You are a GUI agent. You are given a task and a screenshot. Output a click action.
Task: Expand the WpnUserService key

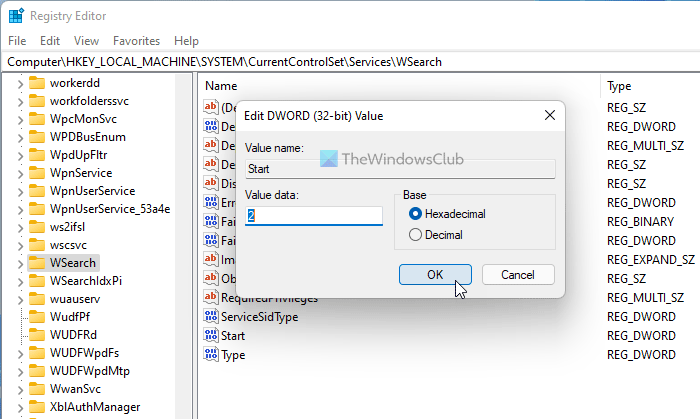(20, 191)
